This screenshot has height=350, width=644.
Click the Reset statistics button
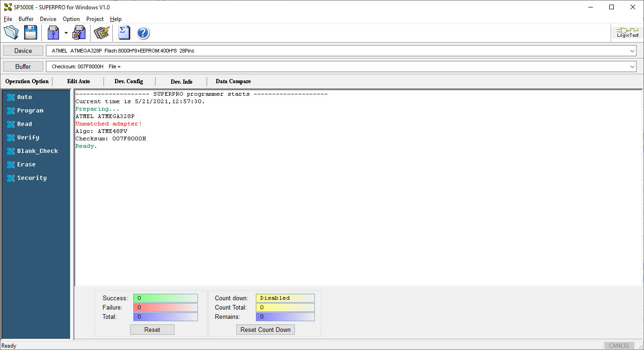(x=152, y=330)
